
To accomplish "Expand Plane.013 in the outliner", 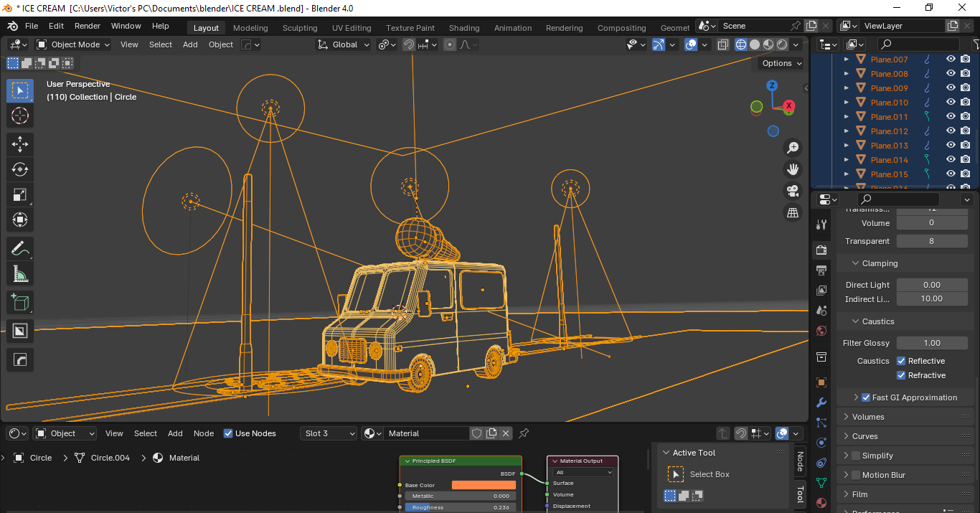I will tap(847, 146).
